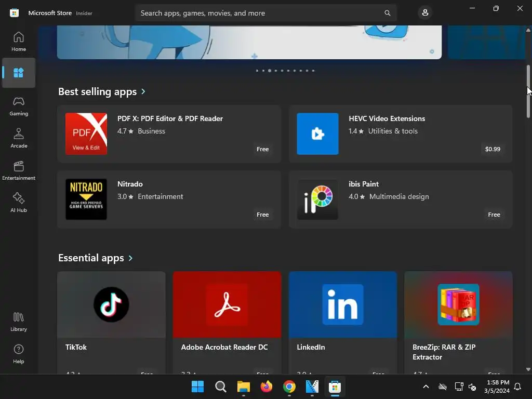Click the vertical scrollbar thumb
This screenshot has width=532, height=399.
pyautogui.click(x=528, y=91)
